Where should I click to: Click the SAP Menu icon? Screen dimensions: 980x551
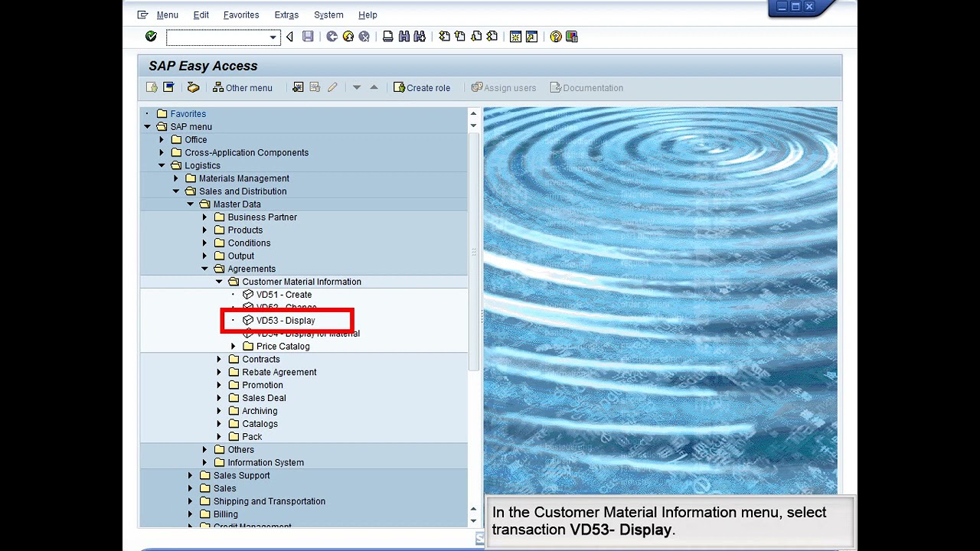[168, 87]
